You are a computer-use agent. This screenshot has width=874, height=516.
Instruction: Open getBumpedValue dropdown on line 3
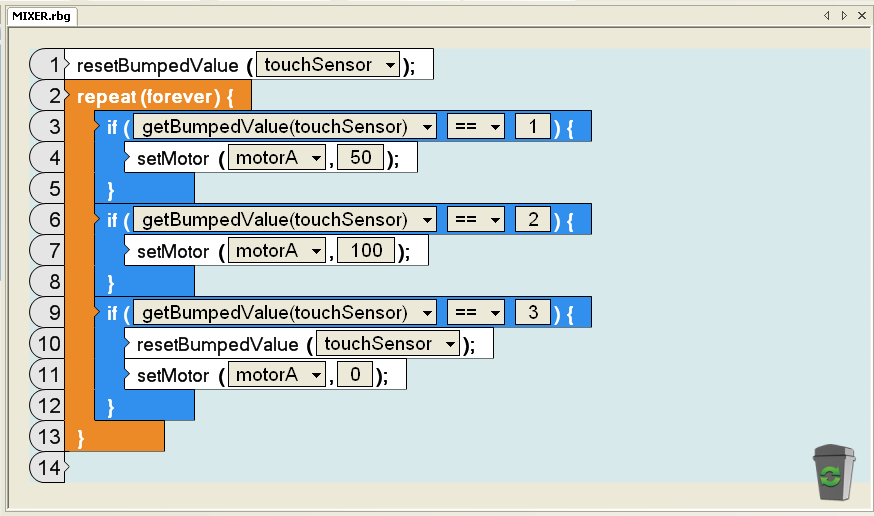click(284, 126)
